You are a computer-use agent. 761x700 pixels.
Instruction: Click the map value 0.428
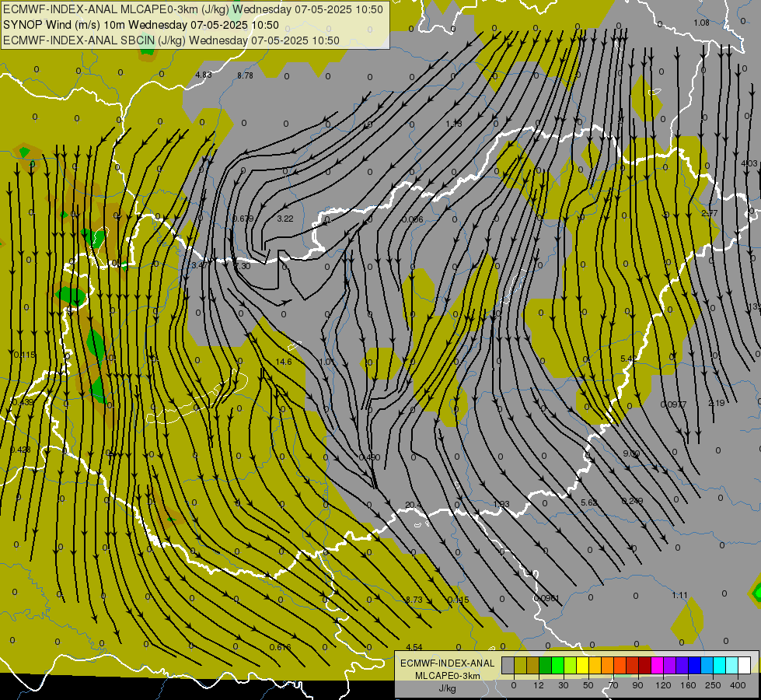20,450
